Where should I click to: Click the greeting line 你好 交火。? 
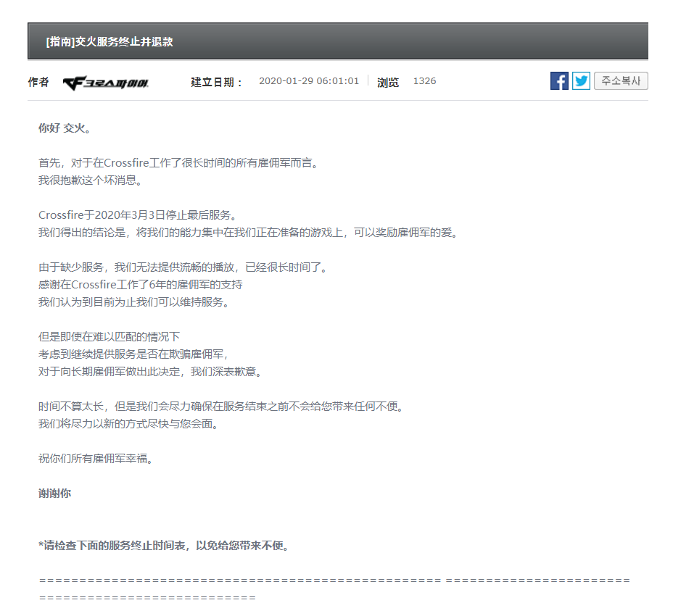point(65,128)
